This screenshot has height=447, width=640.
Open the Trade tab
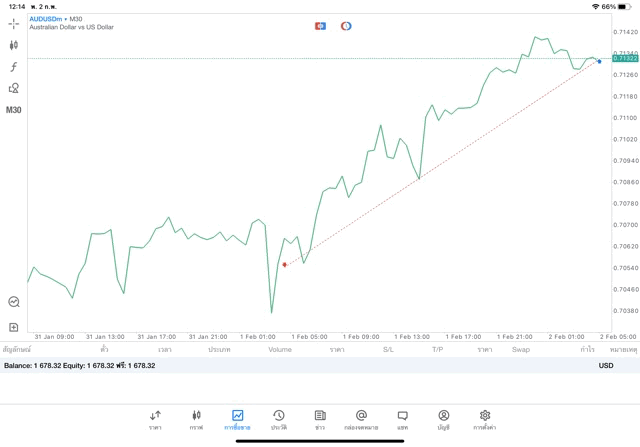[x=237, y=419]
